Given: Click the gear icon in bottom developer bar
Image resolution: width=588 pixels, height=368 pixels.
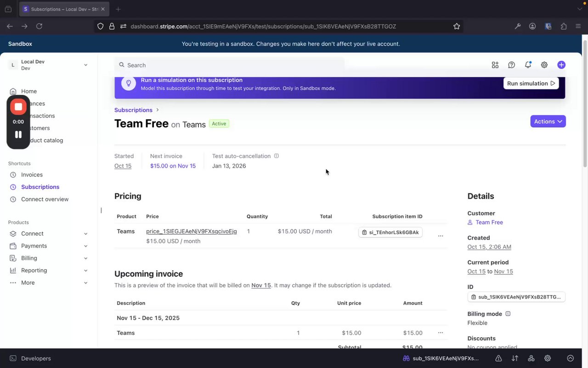Looking at the screenshot, I should 548,358.
